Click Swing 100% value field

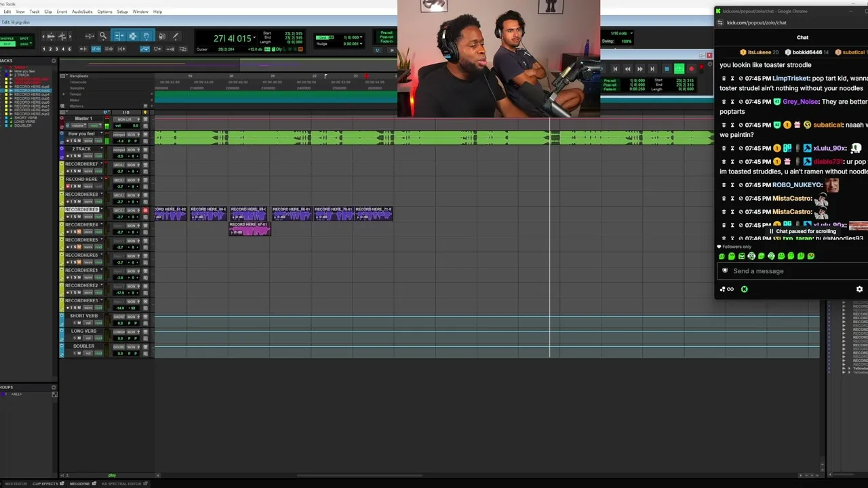(x=627, y=41)
